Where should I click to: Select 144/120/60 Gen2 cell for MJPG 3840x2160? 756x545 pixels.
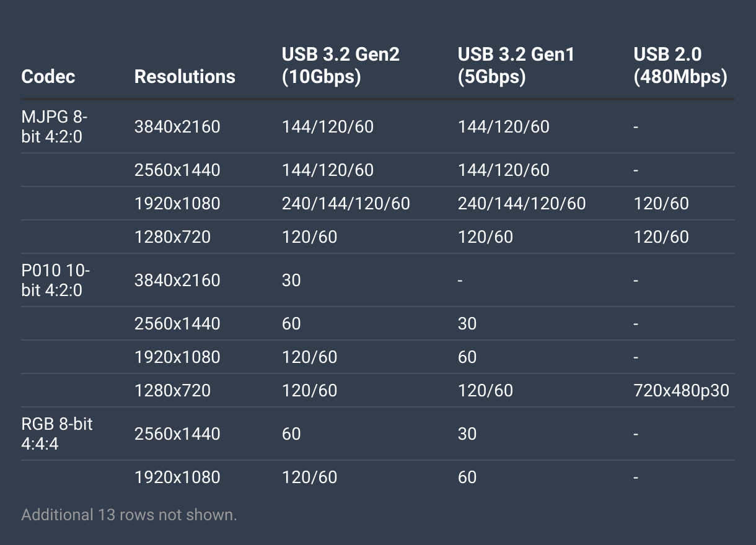click(328, 127)
